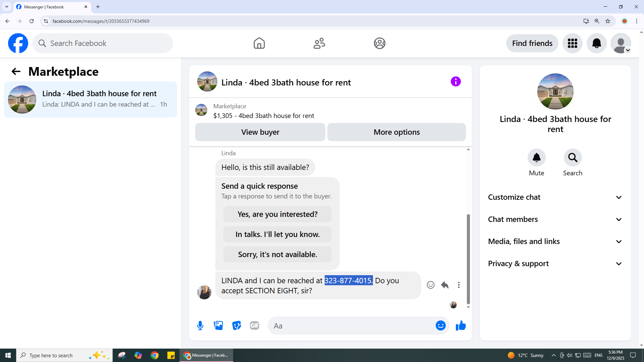Click the voice clip microphone icon
Image resolution: width=644 pixels, height=362 pixels.
[x=200, y=325]
